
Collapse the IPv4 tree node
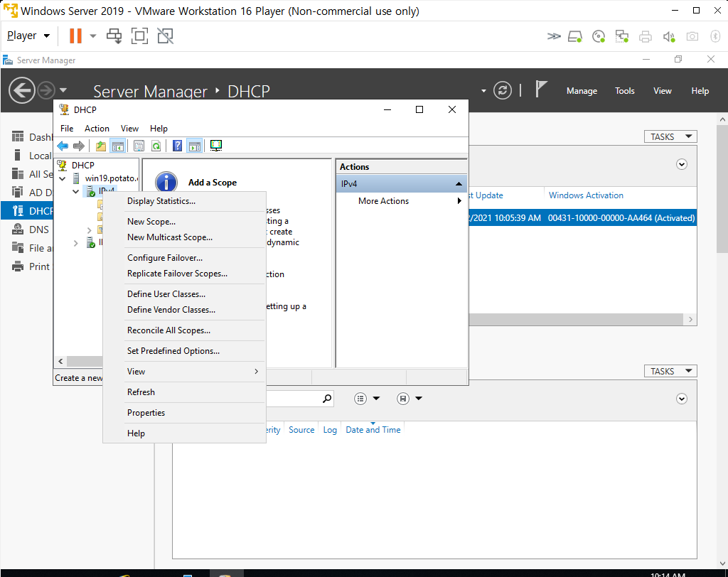point(75,190)
